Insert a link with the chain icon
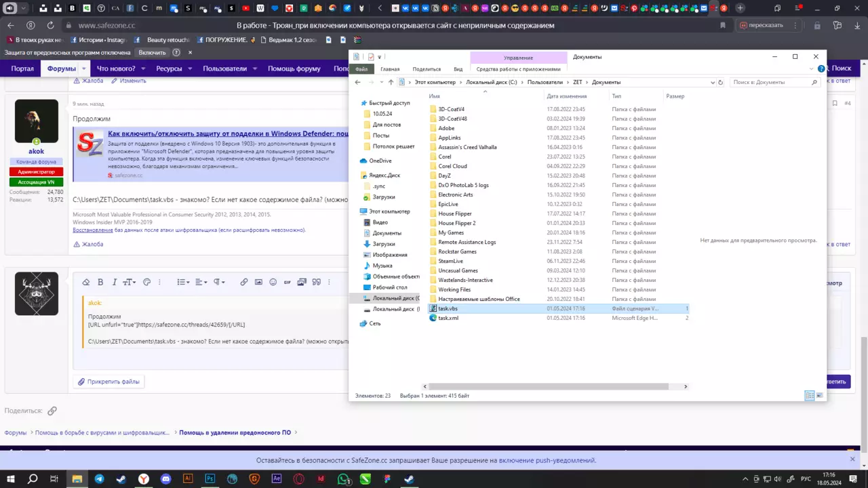868x488 pixels. 243,282
